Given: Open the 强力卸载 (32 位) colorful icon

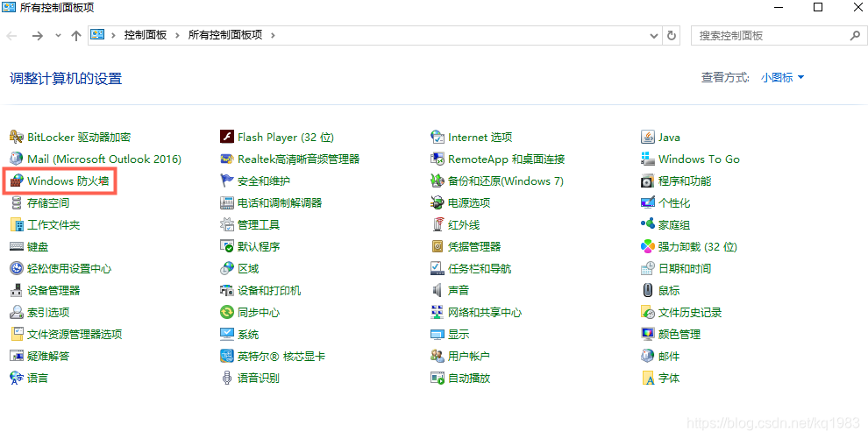Looking at the screenshot, I should tap(648, 246).
